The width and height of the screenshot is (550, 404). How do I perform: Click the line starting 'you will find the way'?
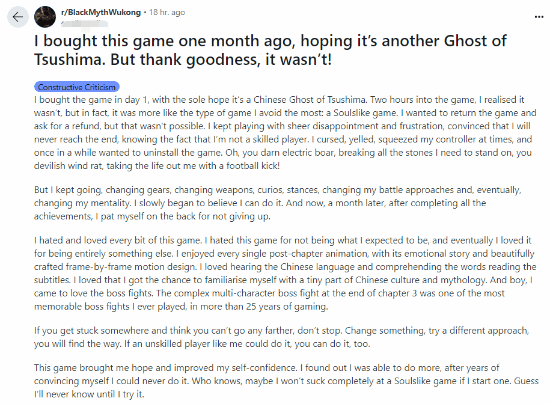coord(202,344)
